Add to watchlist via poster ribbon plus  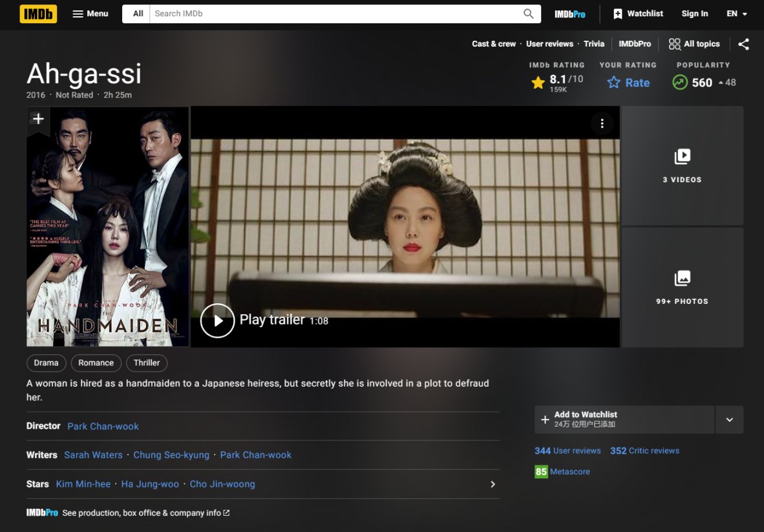click(38, 119)
